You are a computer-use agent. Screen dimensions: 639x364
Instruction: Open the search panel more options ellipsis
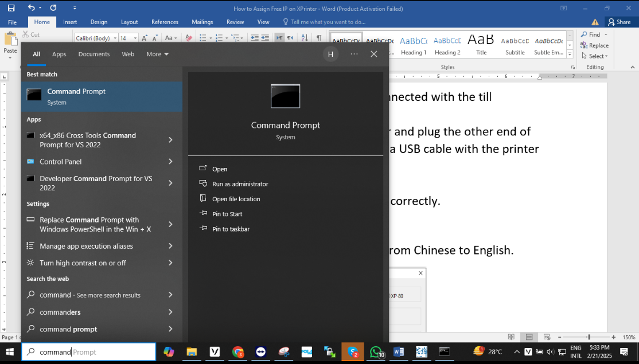point(354,54)
